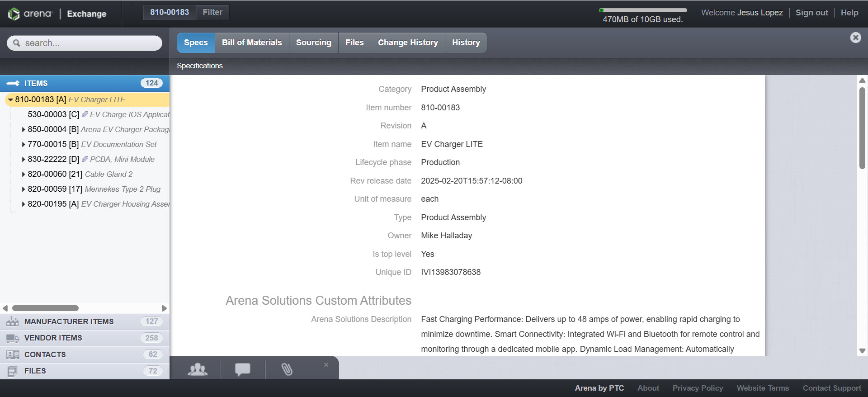The image size is (868, 397).
Task: Expand the 820-00060 Cable Gland 2 node
Action: pos(24,174)
